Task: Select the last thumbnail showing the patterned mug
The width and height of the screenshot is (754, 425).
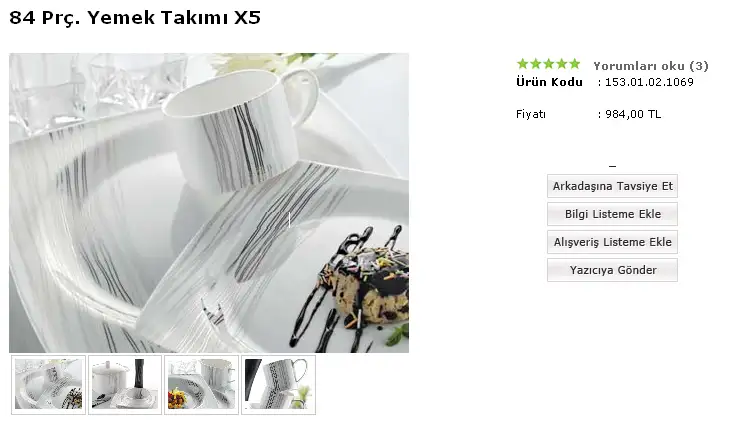Action: pyautogui.click(x=278, y=385)
